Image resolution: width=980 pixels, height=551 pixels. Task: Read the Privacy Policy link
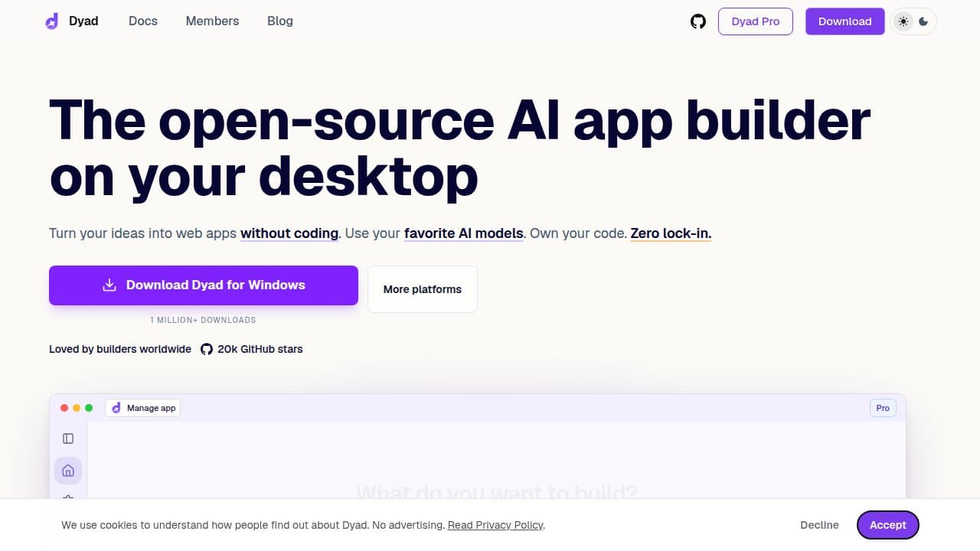click(x=495, y=525)
